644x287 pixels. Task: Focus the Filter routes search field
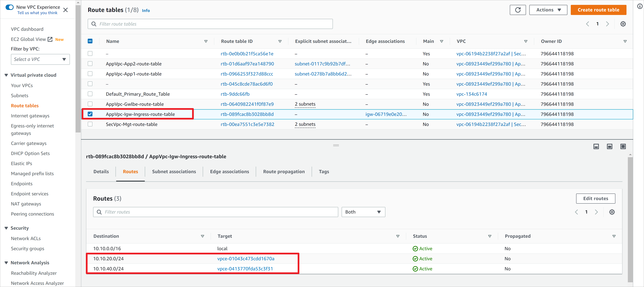point(216,212)
